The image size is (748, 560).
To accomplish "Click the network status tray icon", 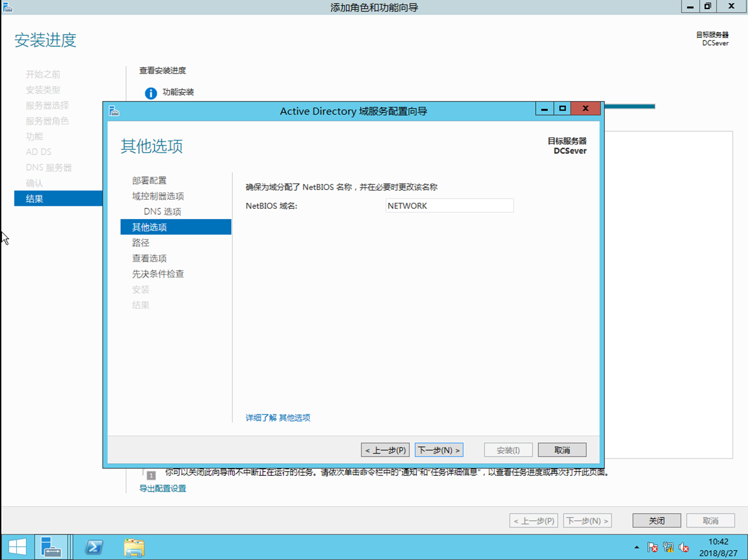I will [x=668, y=547].
